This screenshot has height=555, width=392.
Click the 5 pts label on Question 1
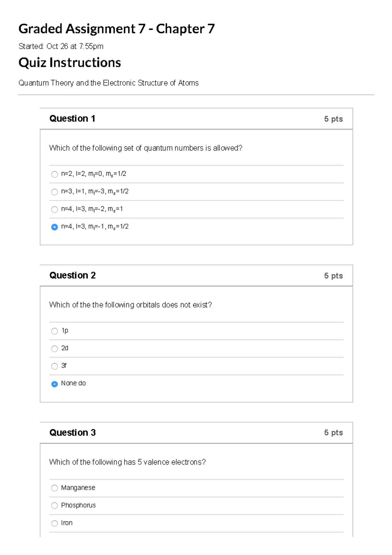pos(333,119)
